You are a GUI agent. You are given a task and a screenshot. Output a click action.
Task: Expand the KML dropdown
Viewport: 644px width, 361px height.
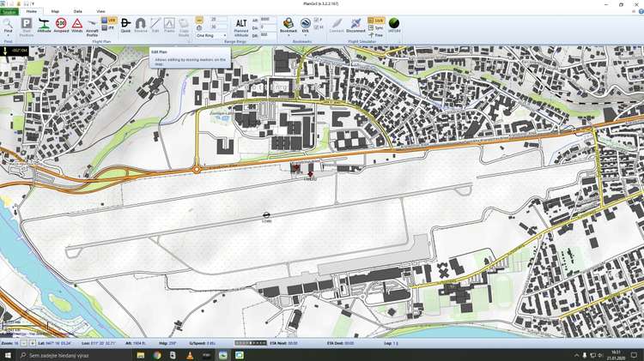pyautogui.click(x=305, y=36)
